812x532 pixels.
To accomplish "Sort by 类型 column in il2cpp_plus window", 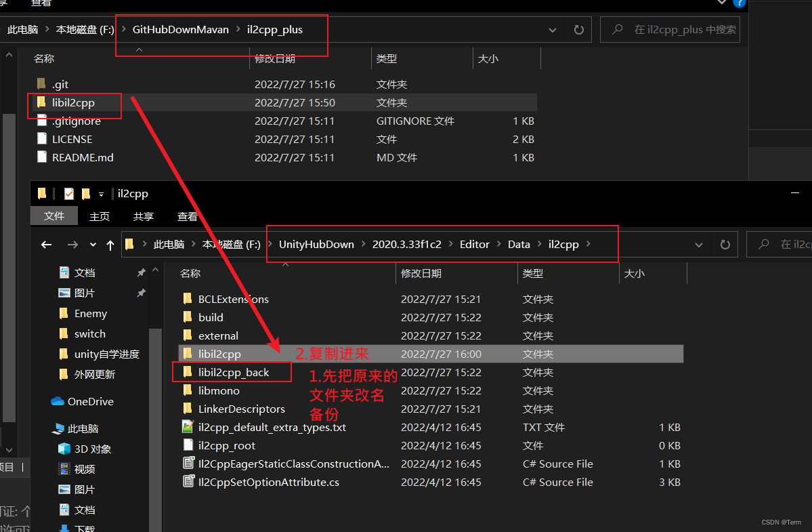I will point(387,58).
